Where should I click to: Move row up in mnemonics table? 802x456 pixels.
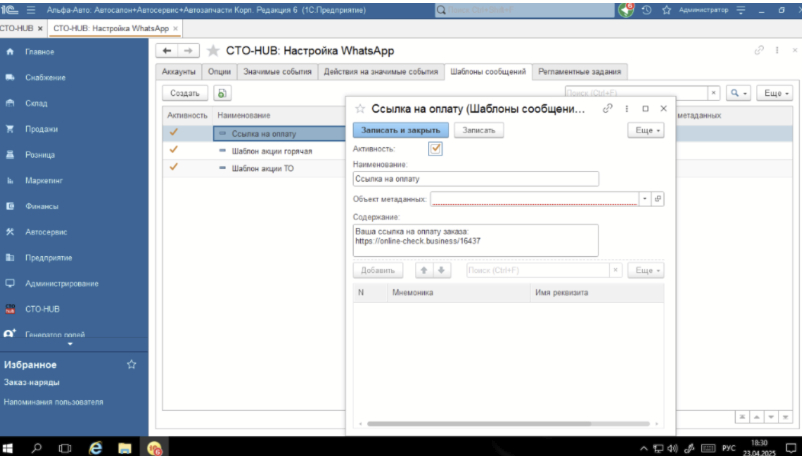[424, 270]
